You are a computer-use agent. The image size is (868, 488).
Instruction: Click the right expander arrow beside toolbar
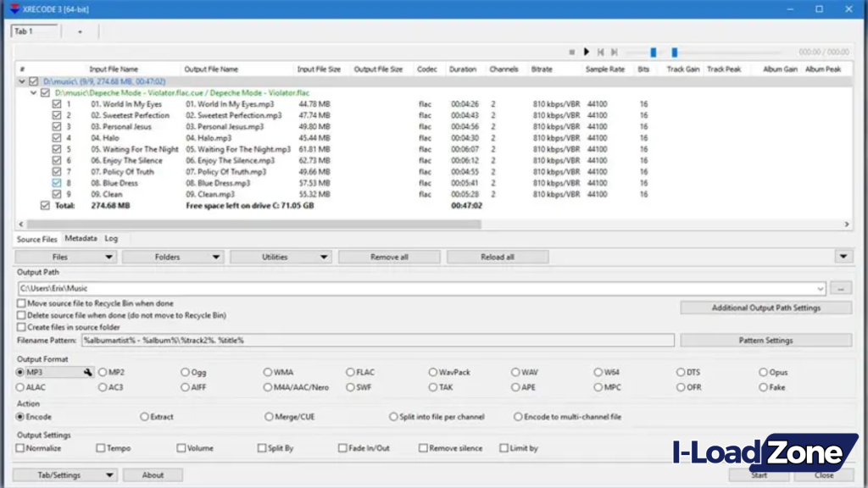point(843,256)
